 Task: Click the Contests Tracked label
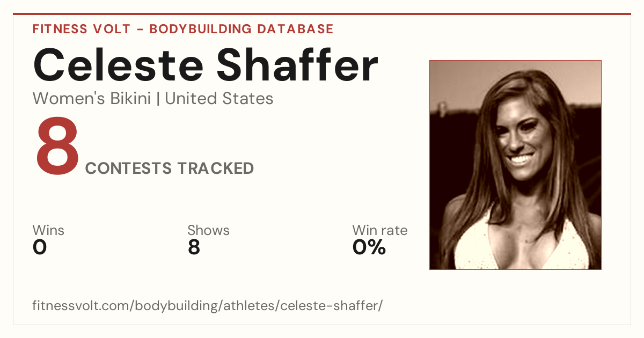tap(170, 168)
